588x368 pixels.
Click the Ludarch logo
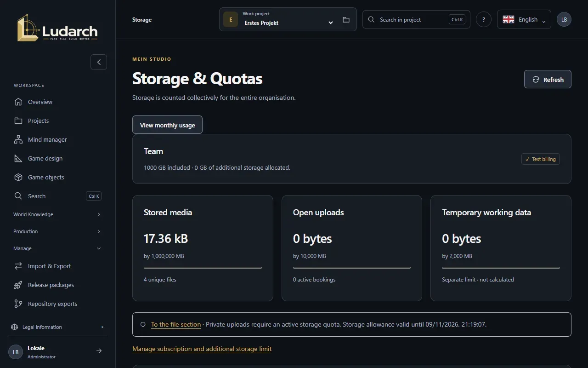tap(57, 28)
